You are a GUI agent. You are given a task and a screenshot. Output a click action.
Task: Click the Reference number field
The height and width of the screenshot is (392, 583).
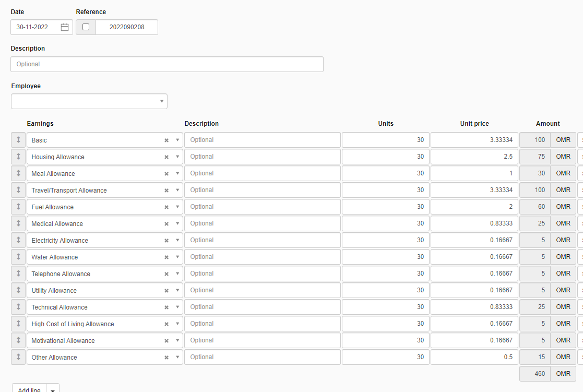coord(127,27)
